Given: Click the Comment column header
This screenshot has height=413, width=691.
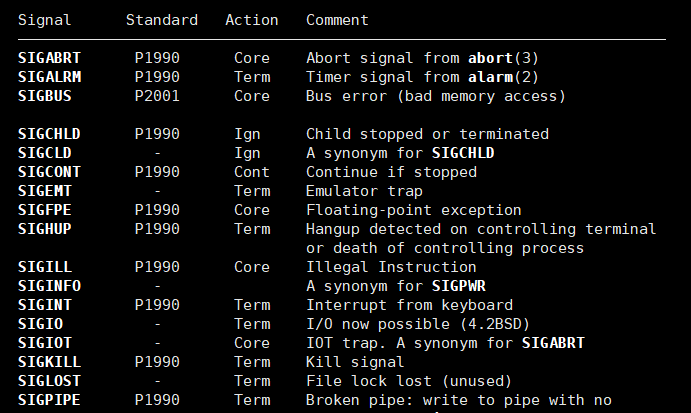Looking at the screenshot, I should pos(337,20).
